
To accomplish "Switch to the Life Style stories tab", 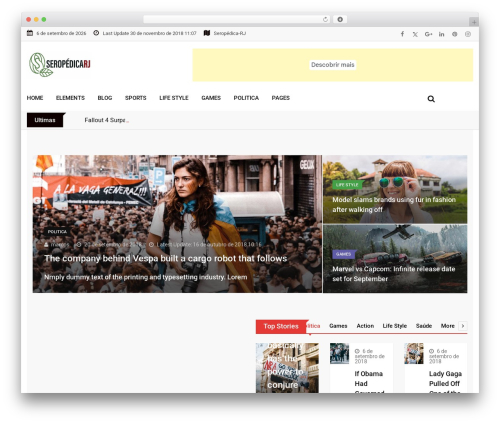I will tap(395, 326).
